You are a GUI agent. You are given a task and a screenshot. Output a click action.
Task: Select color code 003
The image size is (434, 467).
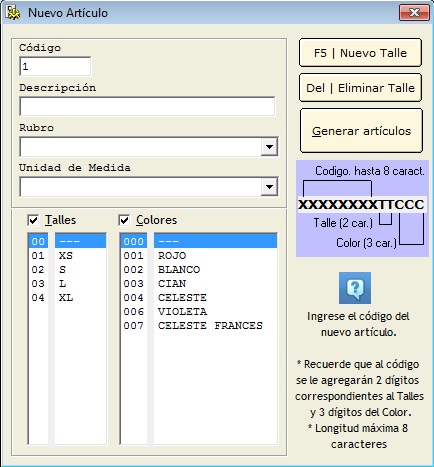pos(133,283)
